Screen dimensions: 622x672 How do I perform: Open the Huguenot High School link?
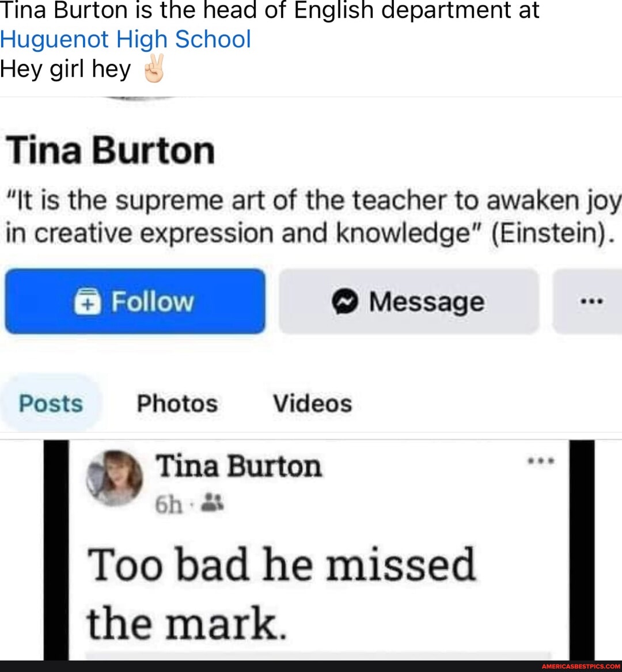pyautogui.click(x=125, y=39)
